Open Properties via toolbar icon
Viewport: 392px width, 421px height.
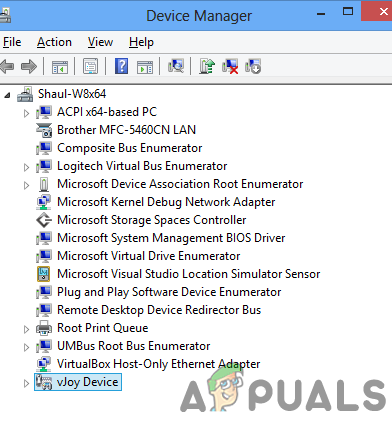point(90,66)
